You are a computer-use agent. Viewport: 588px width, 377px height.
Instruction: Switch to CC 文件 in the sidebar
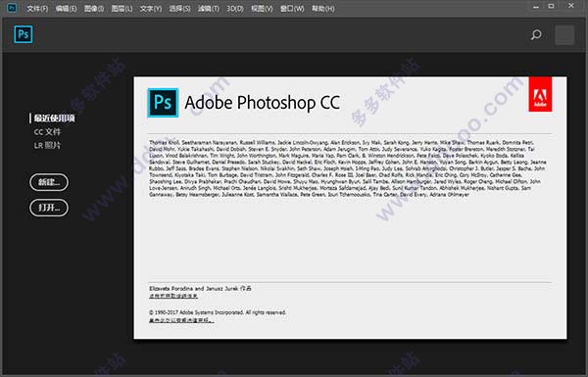point(47,132)
